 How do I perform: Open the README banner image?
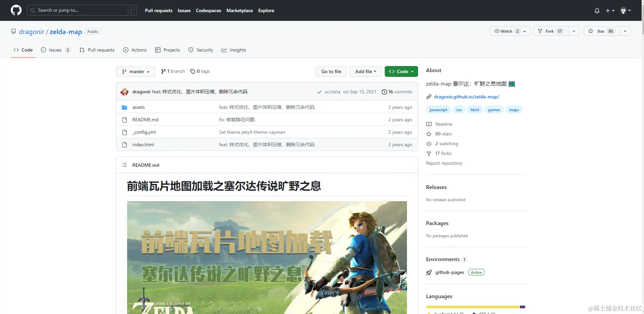click(267, 257)
